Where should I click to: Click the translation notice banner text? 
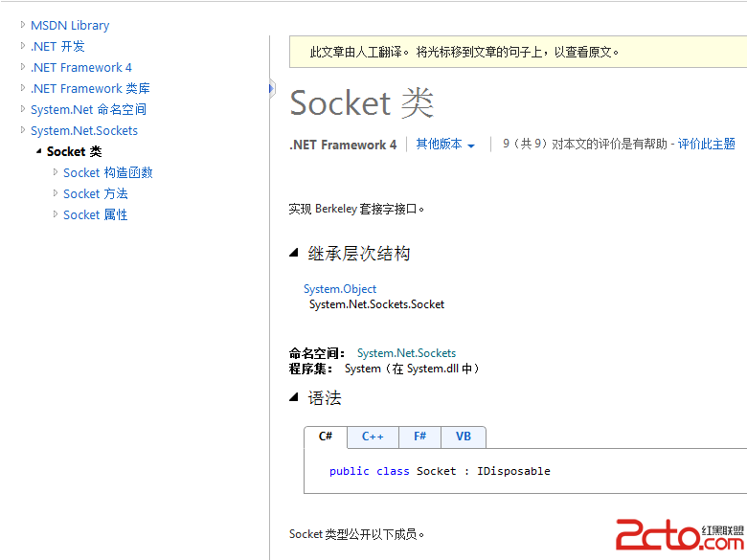[x=464, y=52]
